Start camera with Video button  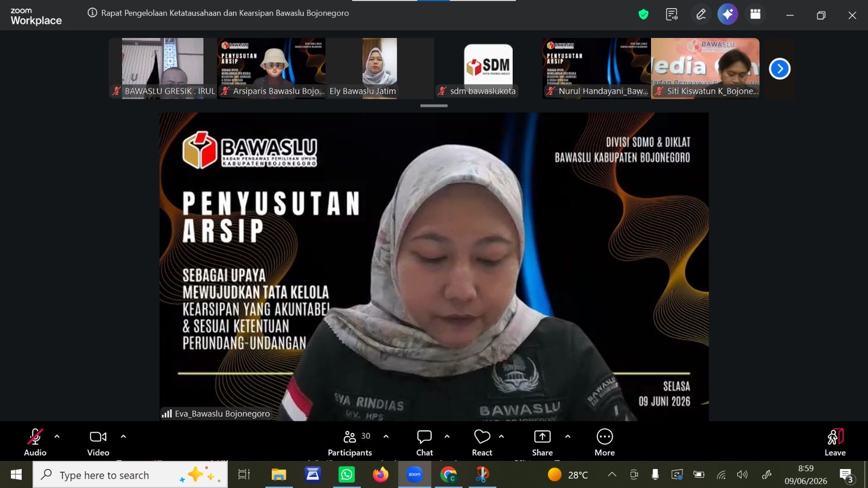98,442
